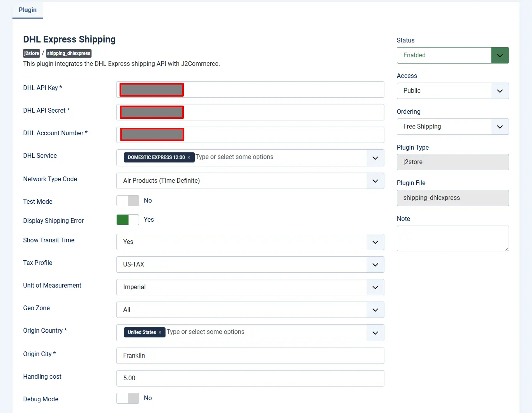The width and height of the screenshot is (532, 413).
Task: Remove the United States origin tag
Action: [160, 332]
